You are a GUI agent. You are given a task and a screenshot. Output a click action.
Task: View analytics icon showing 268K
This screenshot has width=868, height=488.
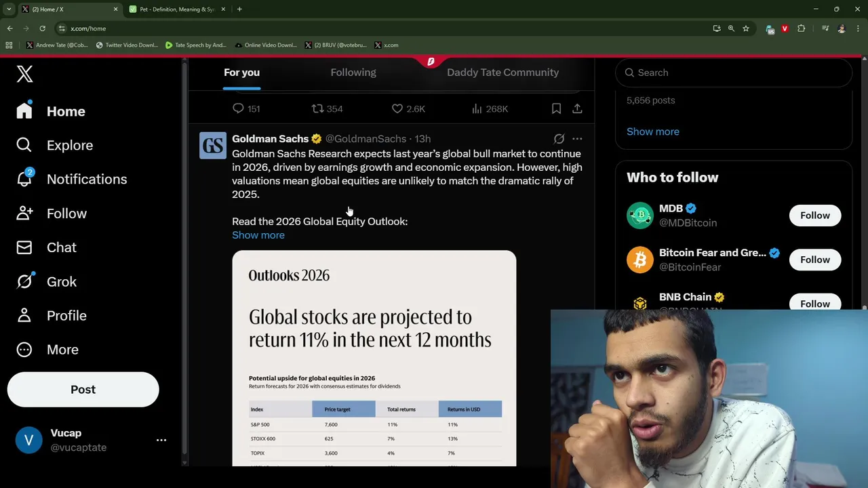coord(477,108)
